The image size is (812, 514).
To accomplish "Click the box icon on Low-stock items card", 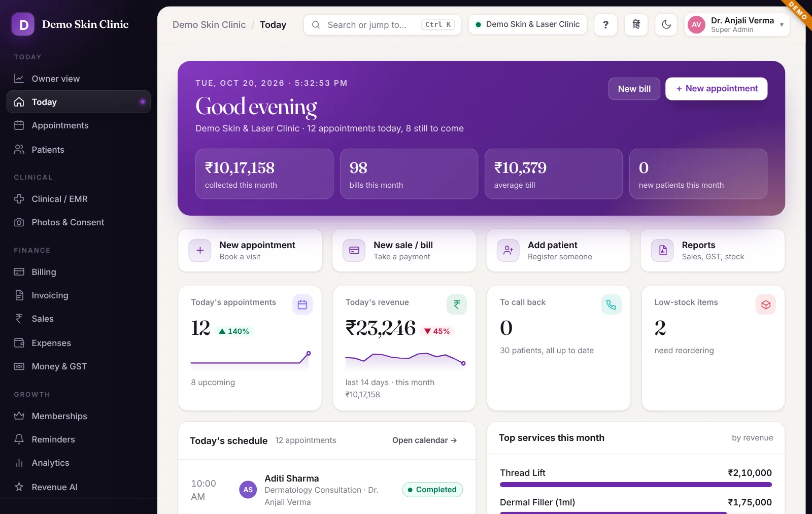I will (766, 304).
